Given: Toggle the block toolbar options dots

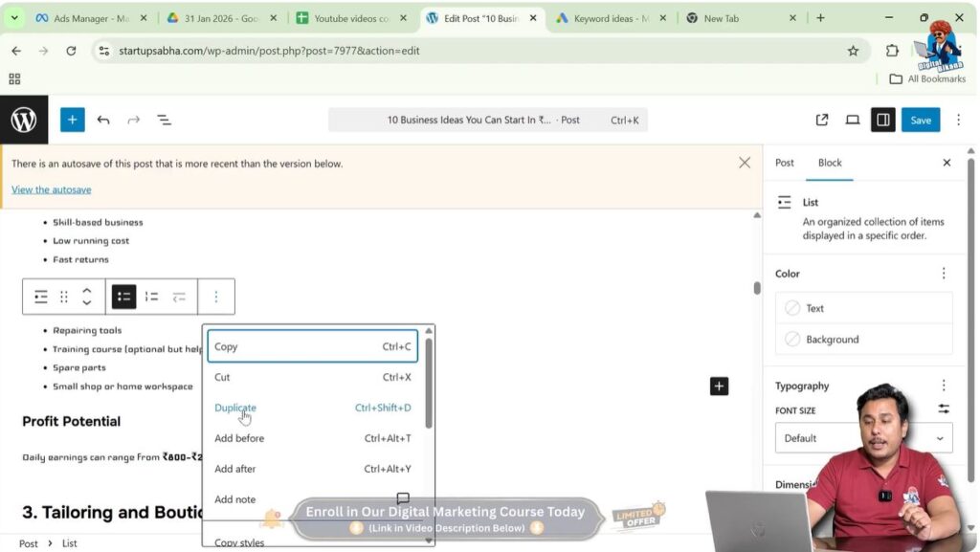Looking at the screenshot, I should click(216, 297).
